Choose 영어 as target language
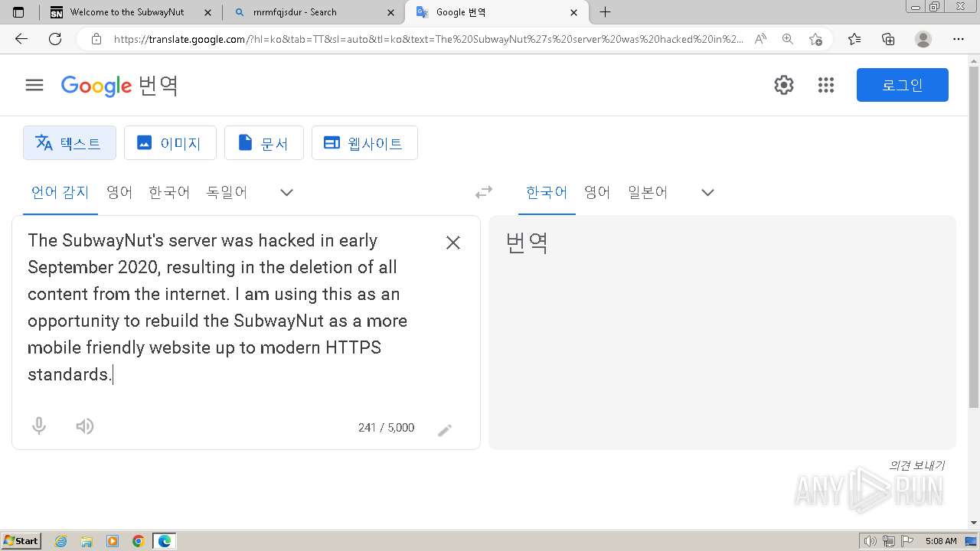 pos(598,192)
